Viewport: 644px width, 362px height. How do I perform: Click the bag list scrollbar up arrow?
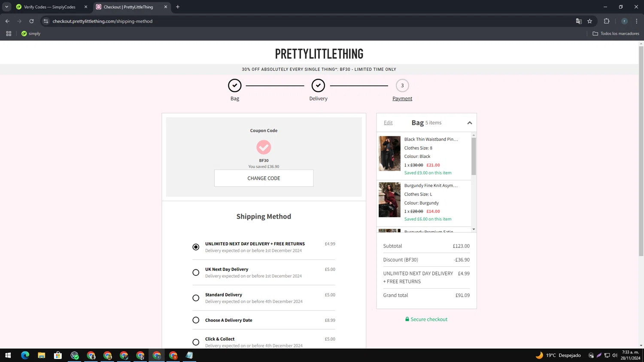tap(474, 135)
